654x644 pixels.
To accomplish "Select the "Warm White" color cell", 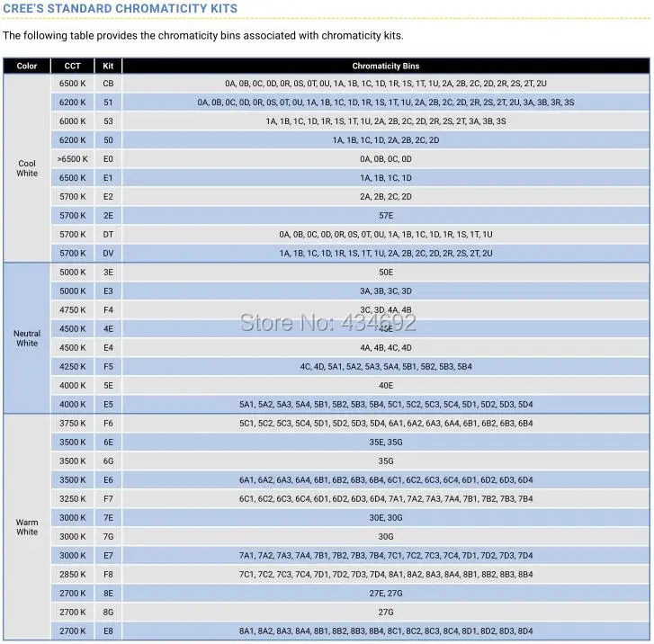I will (27, 527).
